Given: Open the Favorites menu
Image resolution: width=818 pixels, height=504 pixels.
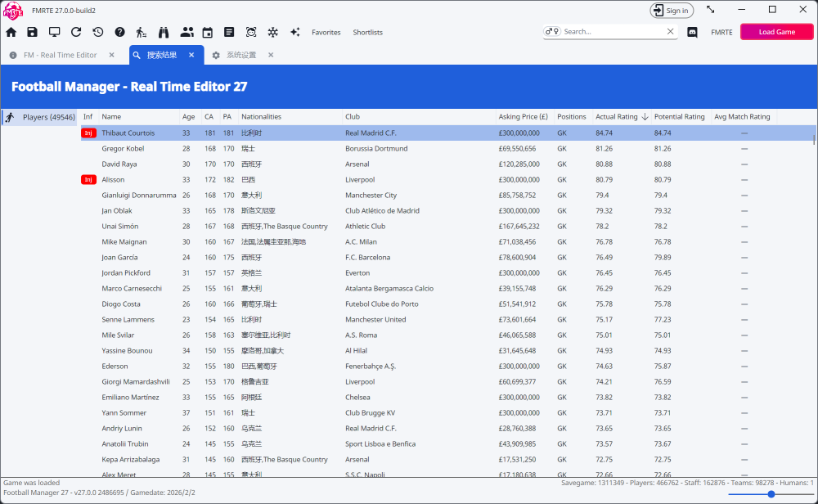Looking at the screenshot, I should pyautogui.click(x=326, y=33).
